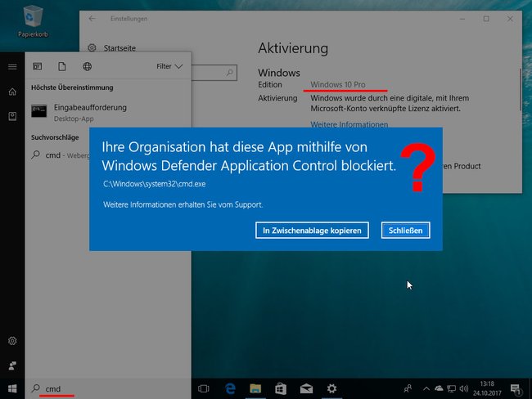
Task: Click the Startseite gear icon in Einstellungen
Action: pos(92,48)
